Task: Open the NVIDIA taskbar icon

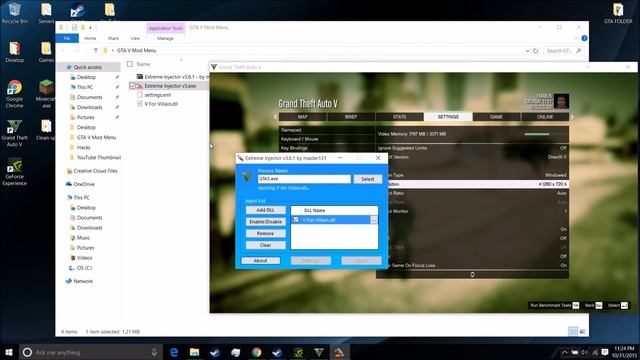Action: (298, 352)
